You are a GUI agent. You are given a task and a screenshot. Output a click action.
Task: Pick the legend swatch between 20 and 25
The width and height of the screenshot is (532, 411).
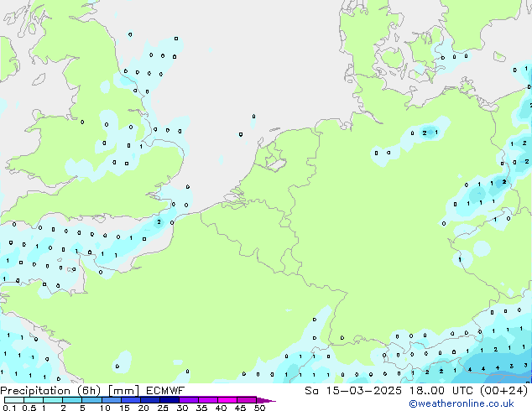149,400
